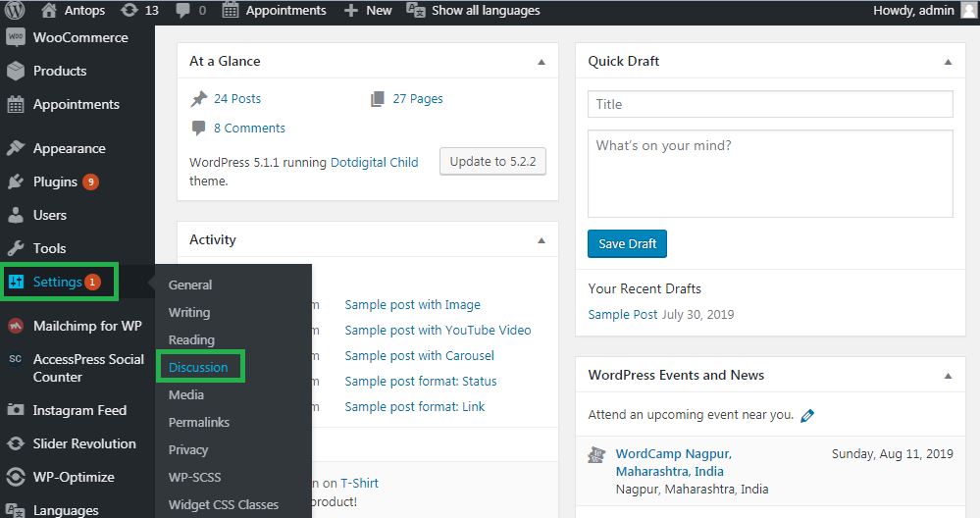Click the Instagram Feed camera icon
Viewport: 980px width, 518px height.
point(16,410)
